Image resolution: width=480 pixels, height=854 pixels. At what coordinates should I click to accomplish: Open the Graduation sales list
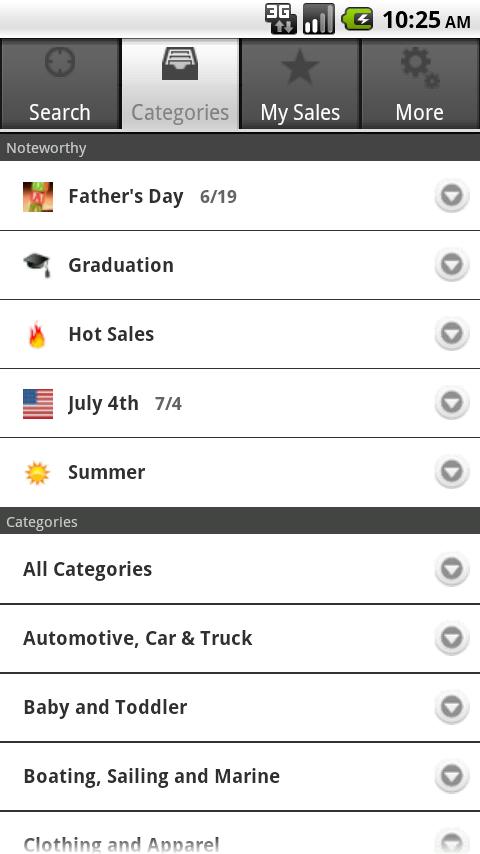[x=240, y=265]
